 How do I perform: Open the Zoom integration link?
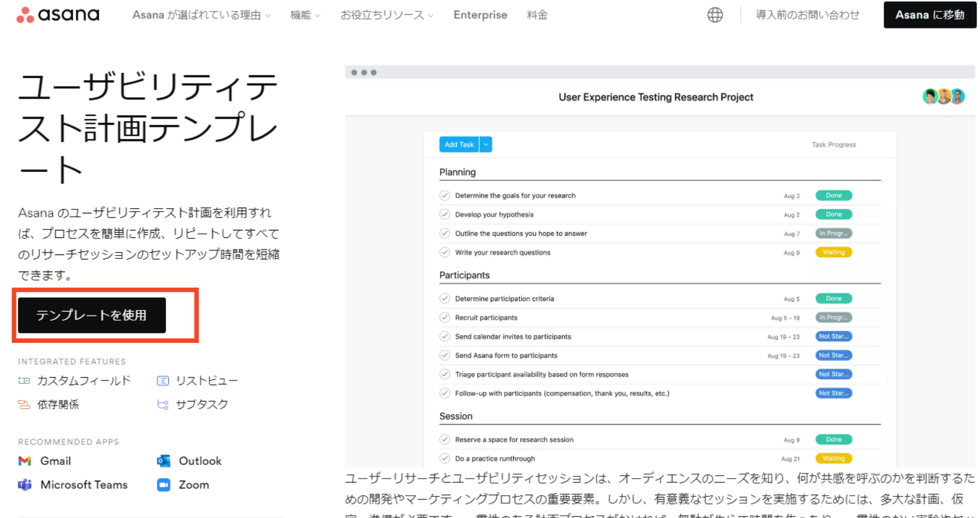(x=194, y=485)
